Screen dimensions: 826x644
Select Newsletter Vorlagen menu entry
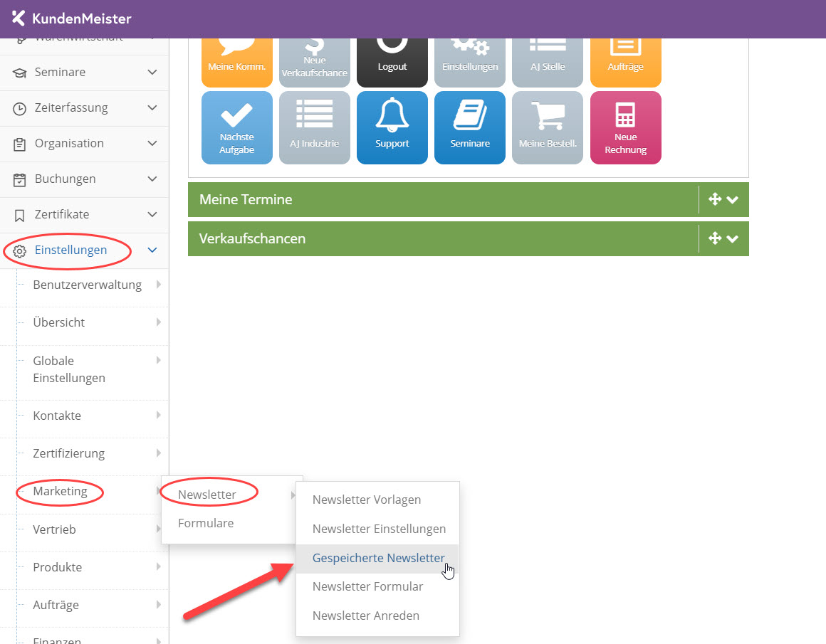pyautogui.click(x=377, y=500)
